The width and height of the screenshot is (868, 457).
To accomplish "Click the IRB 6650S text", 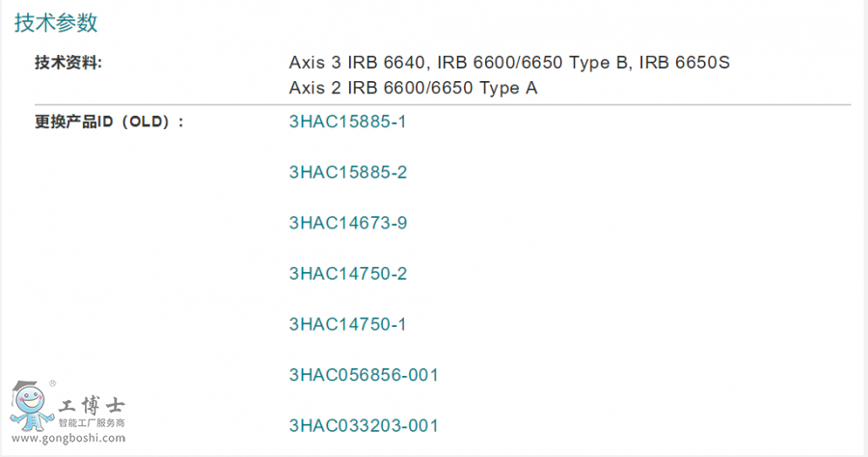I will click(x=687, y=63).
